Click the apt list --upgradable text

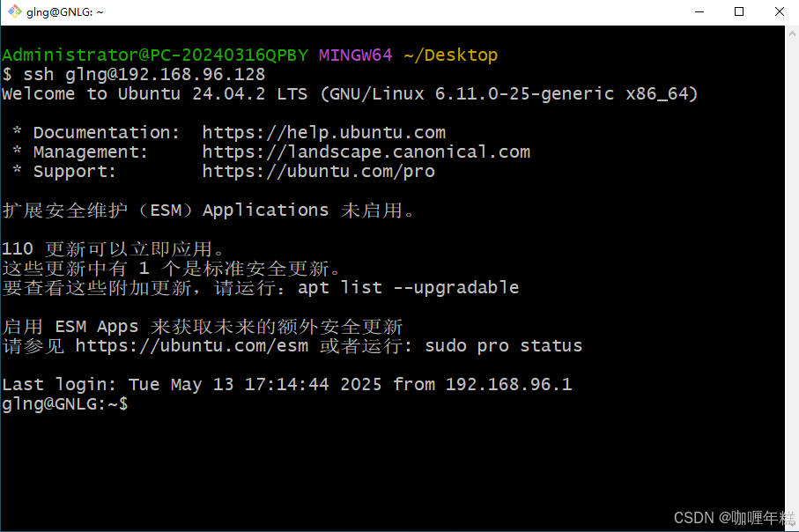coord(408,288)
